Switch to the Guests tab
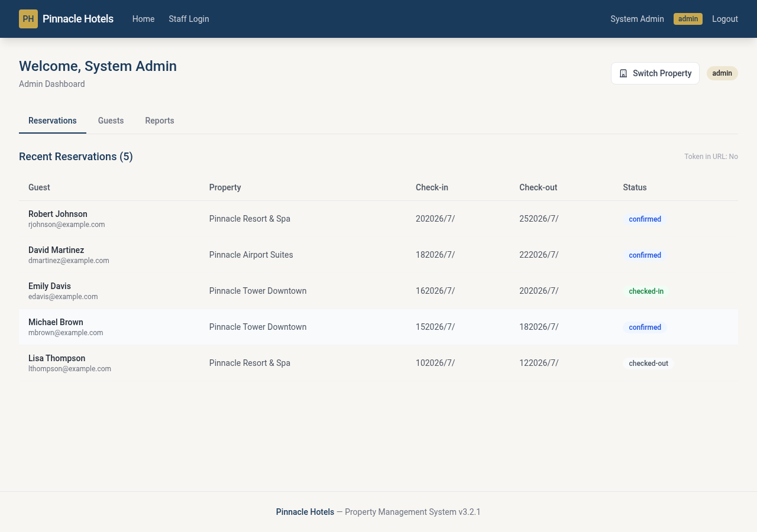757x532 pixels. tap(111, 121)
